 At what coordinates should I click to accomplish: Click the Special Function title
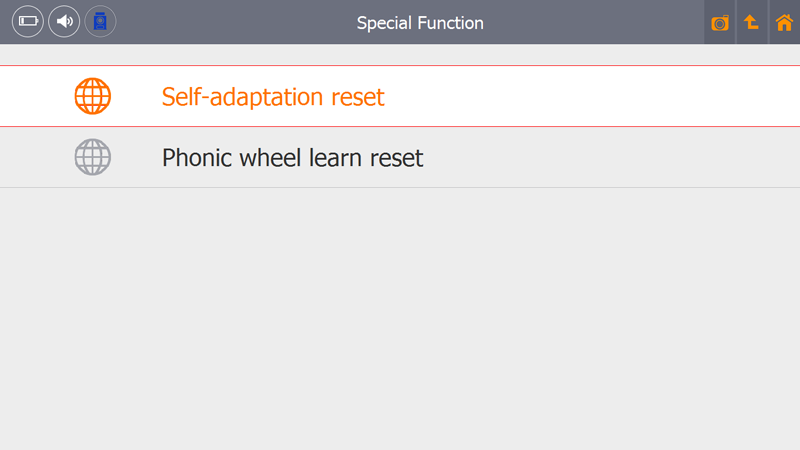(x=420, y=23)
